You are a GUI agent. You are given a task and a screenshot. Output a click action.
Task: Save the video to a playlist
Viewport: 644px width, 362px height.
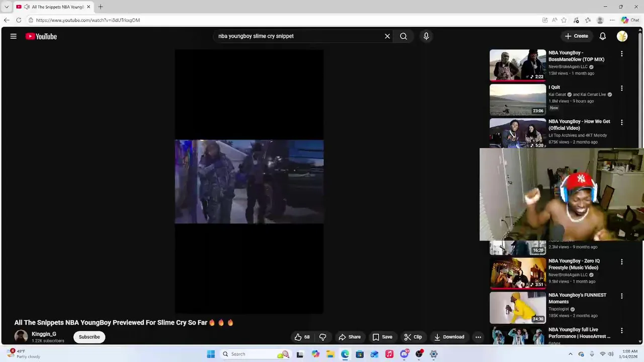pos(382,337)
